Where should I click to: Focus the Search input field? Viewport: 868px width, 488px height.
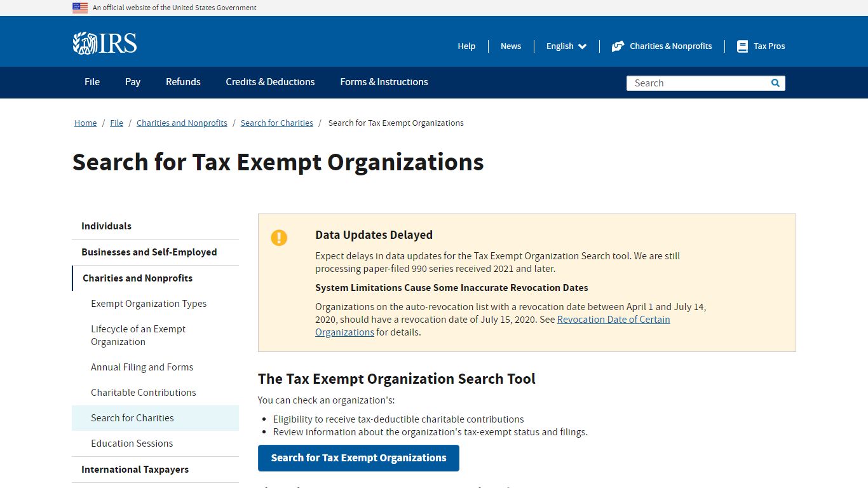(698, 83)
